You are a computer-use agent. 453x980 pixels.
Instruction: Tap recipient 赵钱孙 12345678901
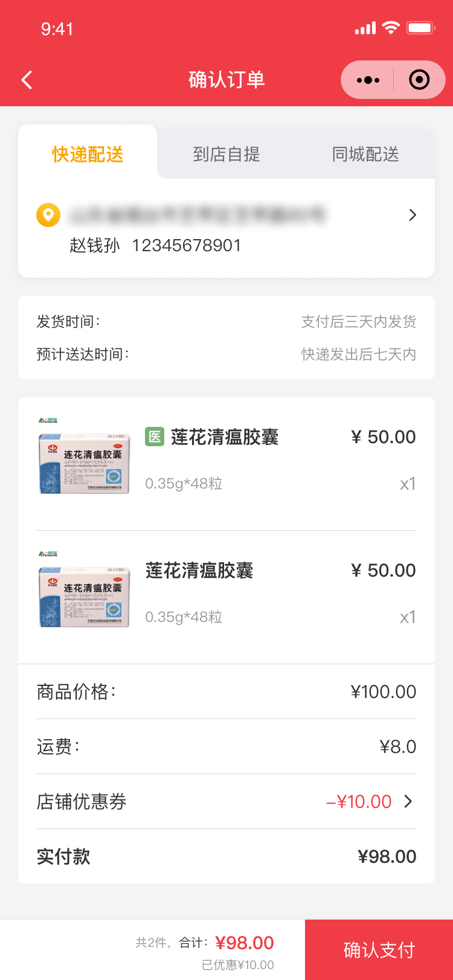[155, 245]
